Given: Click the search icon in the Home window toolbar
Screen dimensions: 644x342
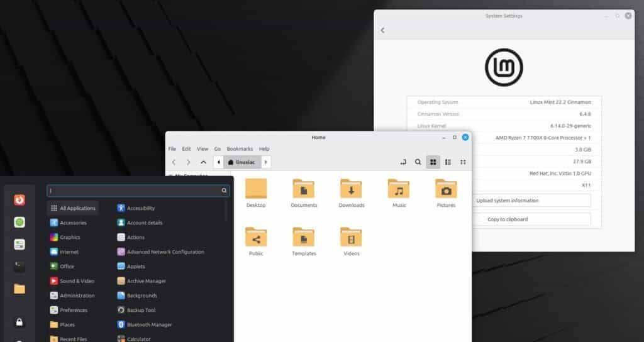Looking at the screenshot, I should click(x=418, y=162).
